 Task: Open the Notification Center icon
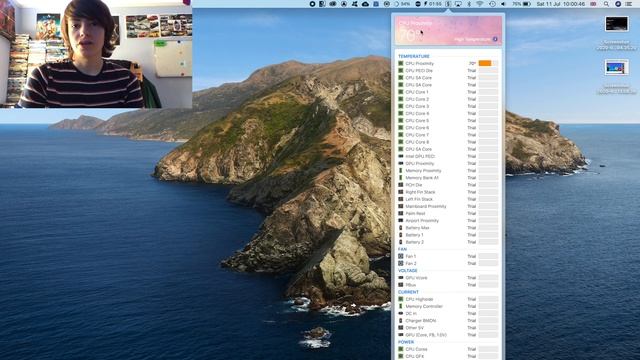click(x=629, y=4)
